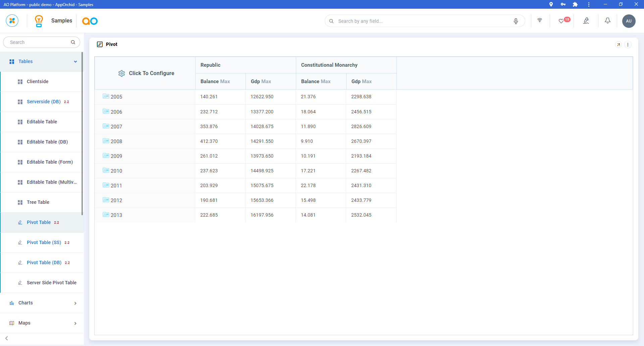Viewport: 644px width, 346px height.
Task: Expand the 2005 row folder
Action: 106,97
